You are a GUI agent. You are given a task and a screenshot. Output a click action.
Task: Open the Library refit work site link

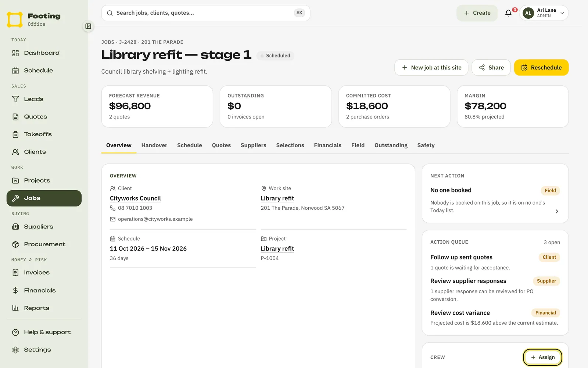point(277,198)
